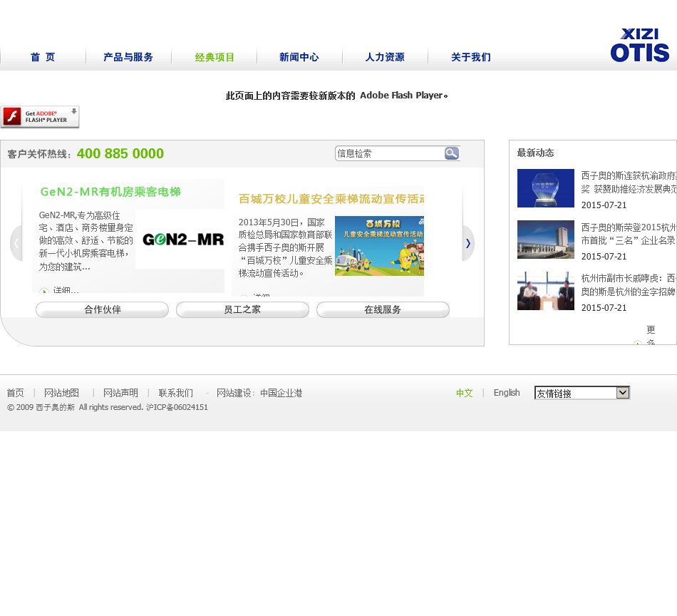This screenshot has height=616, width=677.
Task: Click the 400 885 0000 hotline number
Action: [120, 153]
